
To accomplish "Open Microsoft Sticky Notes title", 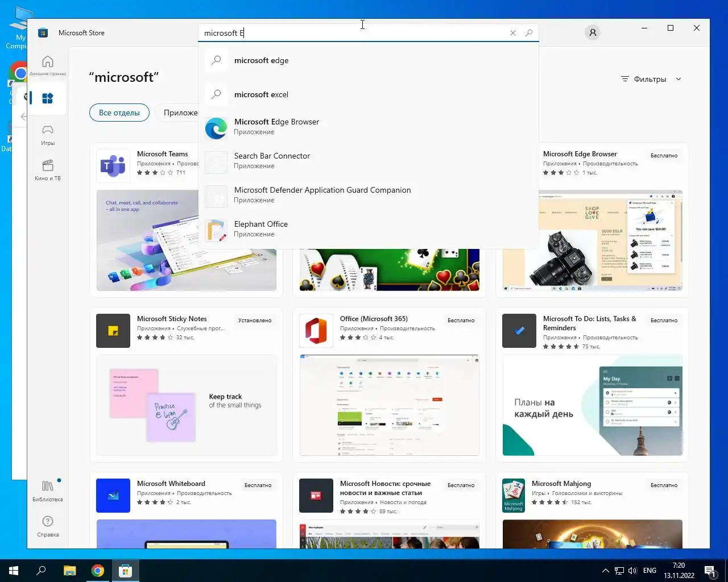I will [172, 319].
